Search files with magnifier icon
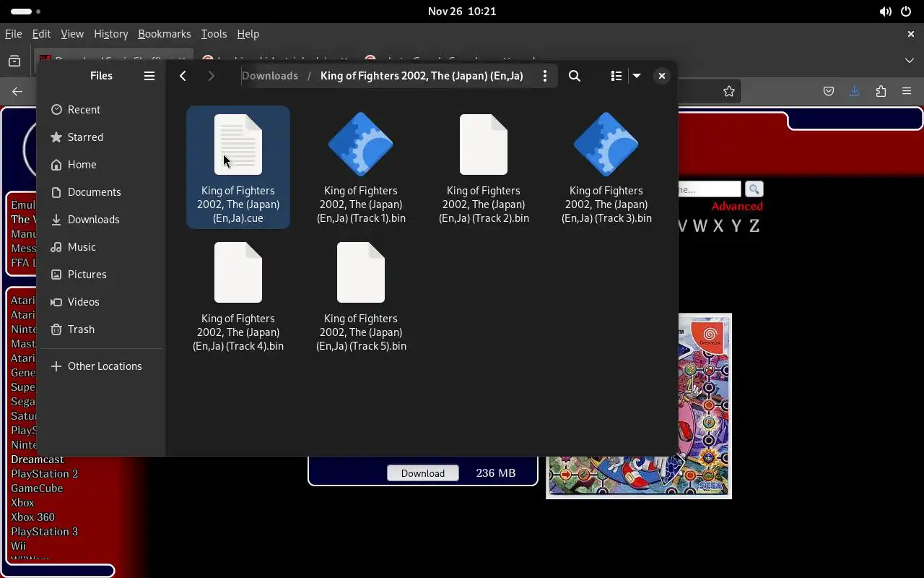This screenshot has height=578, width=924. [575, 76]
